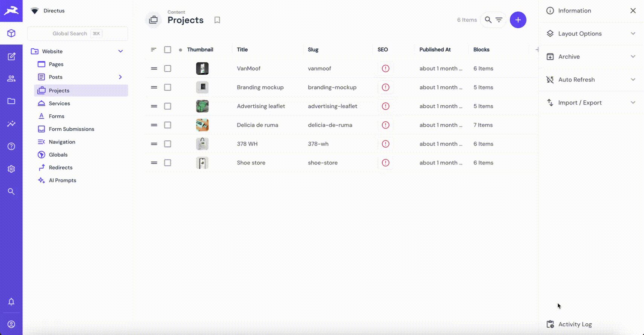Open the Insights module icon
This screenshot has width=644, height=335.
tap(11, 124)
